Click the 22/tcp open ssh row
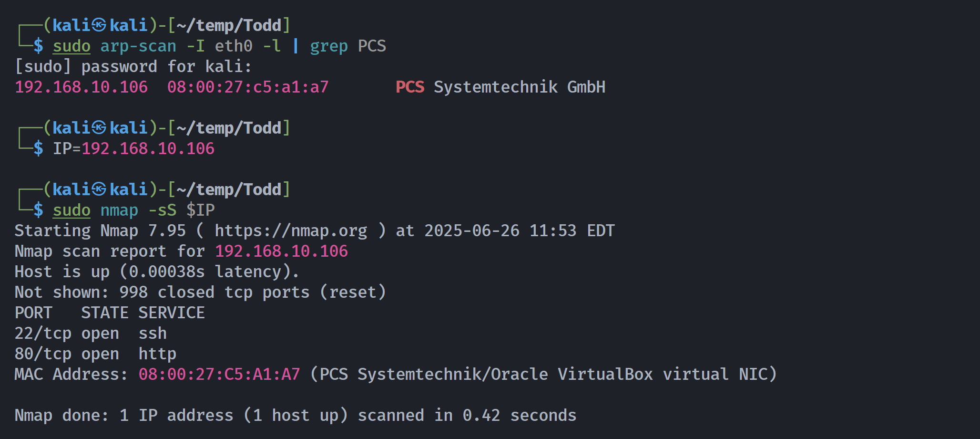This screenshot has height=439, width=980. tap(91, 333)
